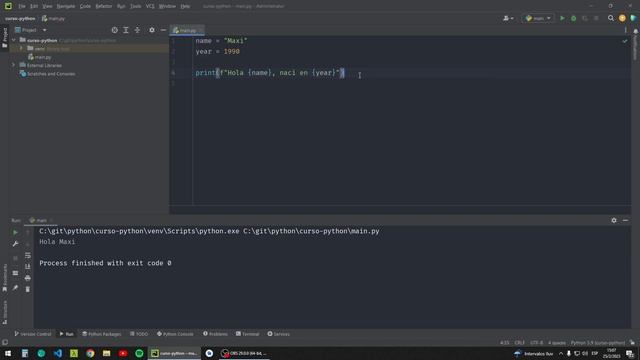Open Search Everywhere magnifier icon
The image size is (640, 360).
tap(611, 18)
